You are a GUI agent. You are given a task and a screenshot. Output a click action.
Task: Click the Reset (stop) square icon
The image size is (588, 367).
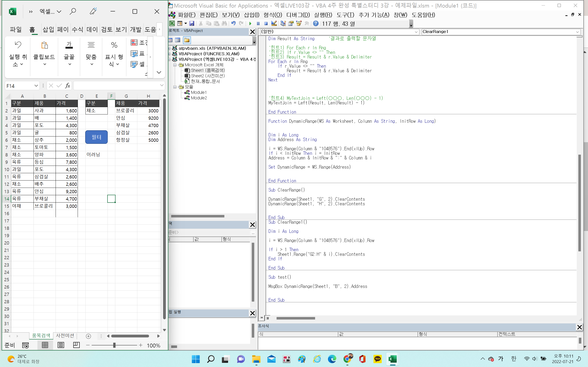[266, 24]
